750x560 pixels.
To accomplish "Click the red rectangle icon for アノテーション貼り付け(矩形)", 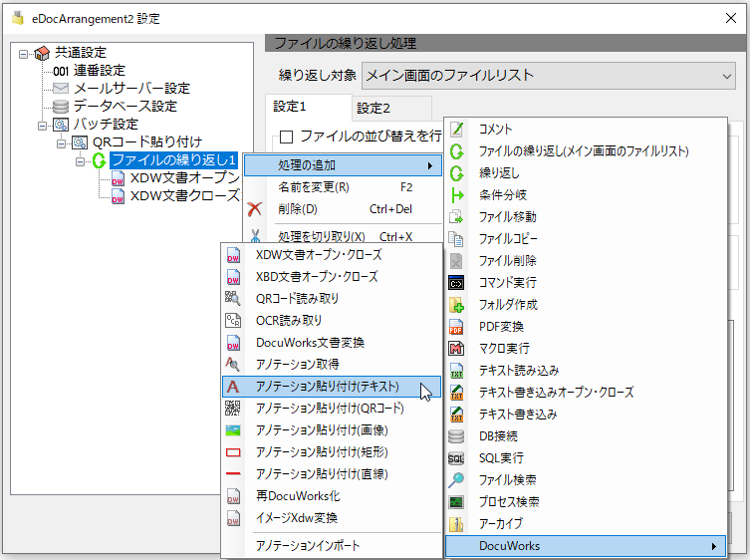I will pos(233,452).
